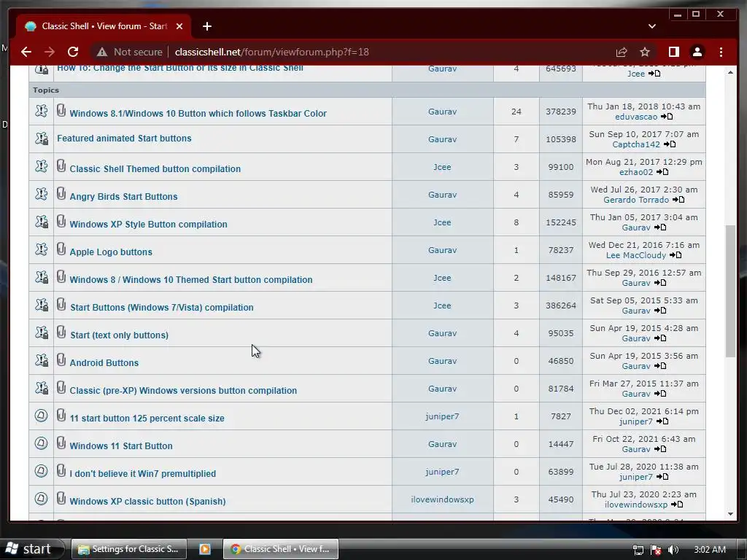
Task: Open author Gaurav on Angry Birds row
Action: pos(442,194)
